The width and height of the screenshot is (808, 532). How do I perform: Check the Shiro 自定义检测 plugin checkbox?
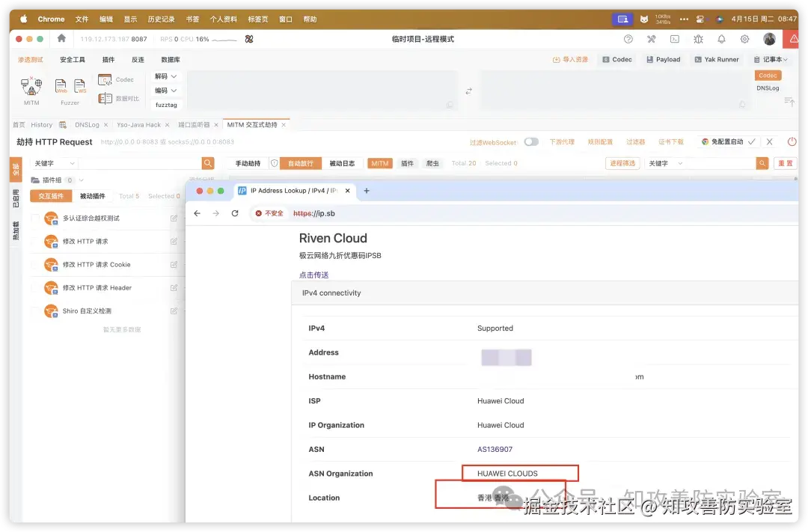tap(34, 311)
